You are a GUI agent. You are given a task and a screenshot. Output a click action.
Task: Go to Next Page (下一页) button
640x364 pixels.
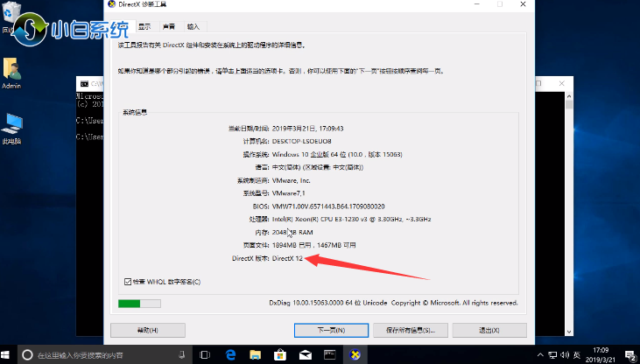tap(332, 330)
